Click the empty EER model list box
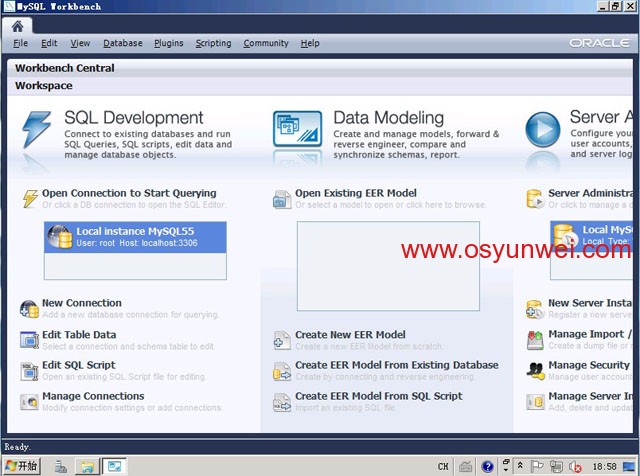640x476 pixels. [x=388, y=265]
